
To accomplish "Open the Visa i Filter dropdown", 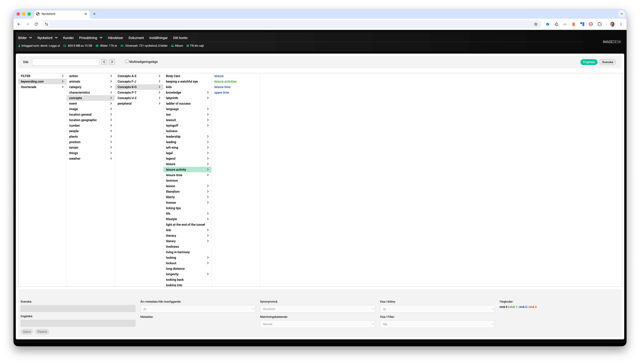I will pos(437,324).
